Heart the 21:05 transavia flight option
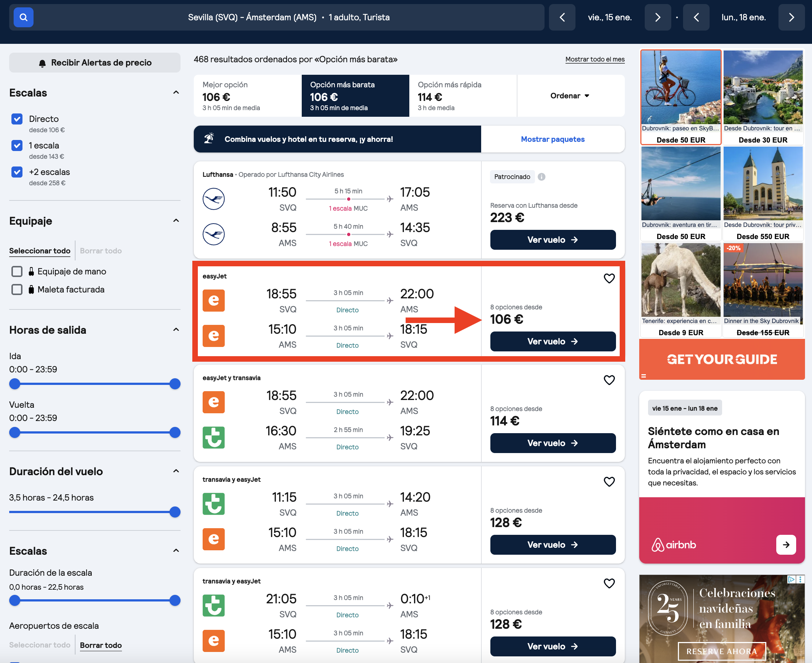The image size is (812, 663). coord(609,583)
